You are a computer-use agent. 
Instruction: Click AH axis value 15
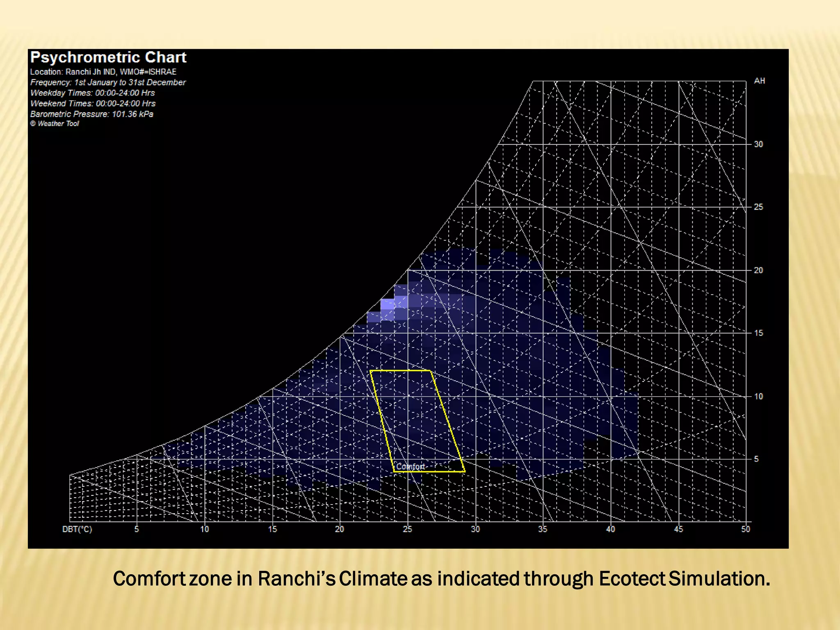[758, 333]
